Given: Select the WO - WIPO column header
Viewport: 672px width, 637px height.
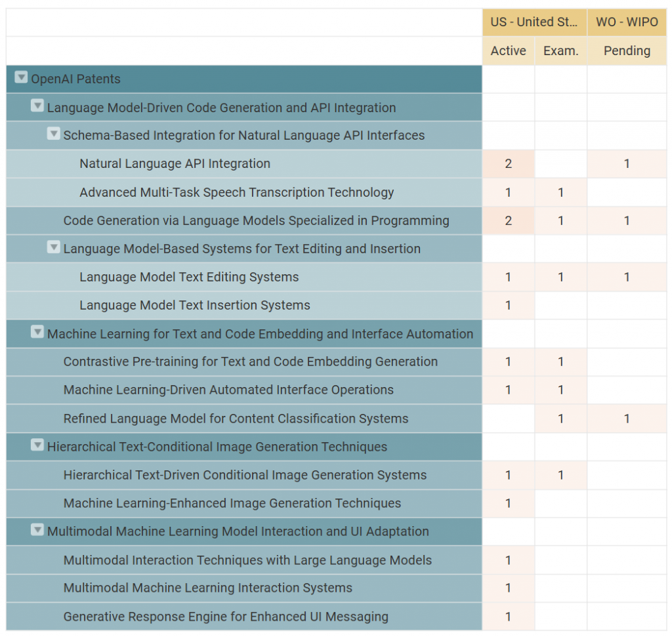Looking at the screenshot, I should pyautogui.click(x=627, y=22).
